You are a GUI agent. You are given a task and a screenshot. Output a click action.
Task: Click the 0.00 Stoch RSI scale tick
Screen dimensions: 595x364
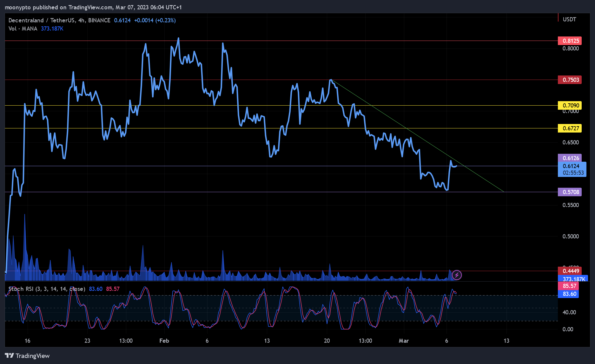click(568, 329)
